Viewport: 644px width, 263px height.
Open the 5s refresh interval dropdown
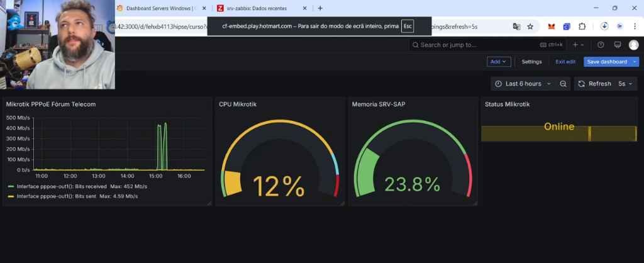tap(625, 84)
